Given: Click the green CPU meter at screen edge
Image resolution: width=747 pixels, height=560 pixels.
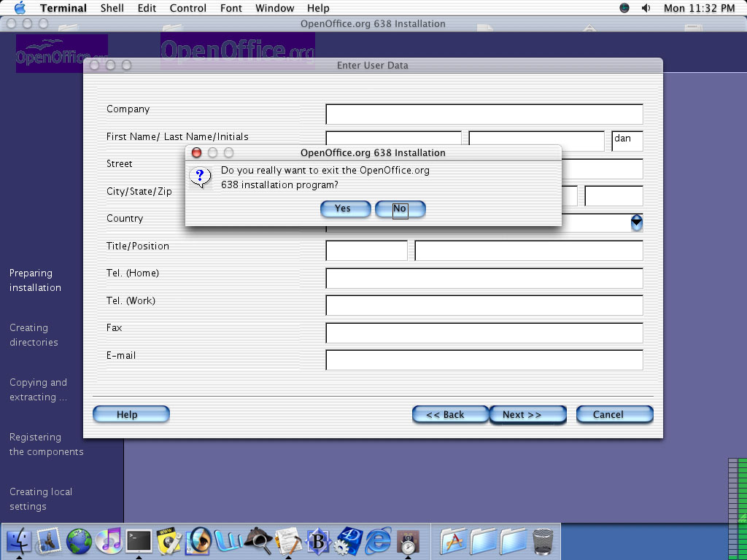Looking at the screenshot, I should [x=738, y=508].
